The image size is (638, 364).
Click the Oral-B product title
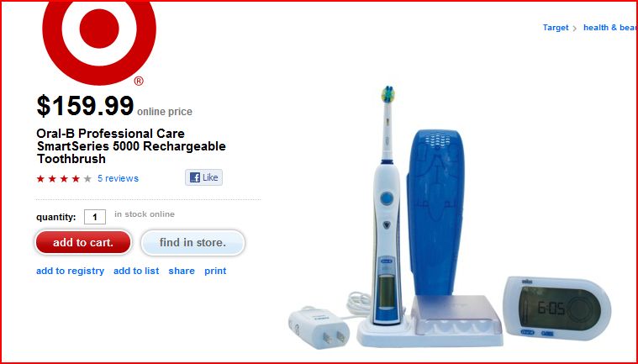[x=131, y=146]
